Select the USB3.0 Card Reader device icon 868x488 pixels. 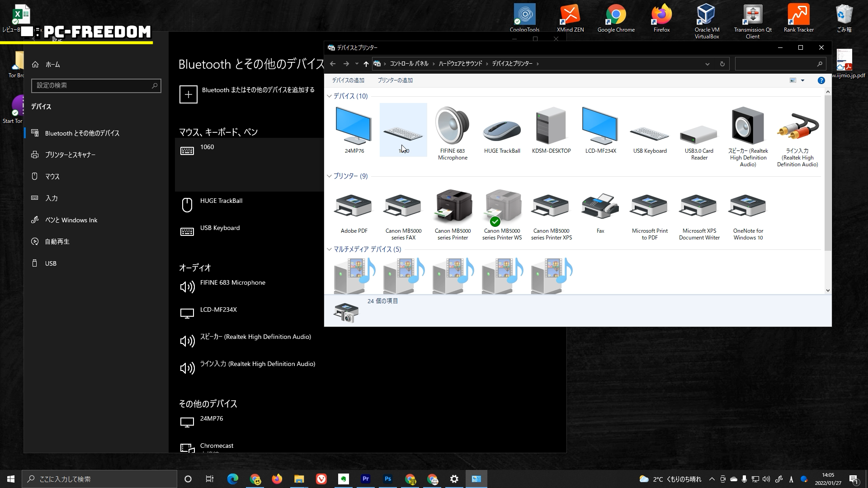[x=698, y=134]
